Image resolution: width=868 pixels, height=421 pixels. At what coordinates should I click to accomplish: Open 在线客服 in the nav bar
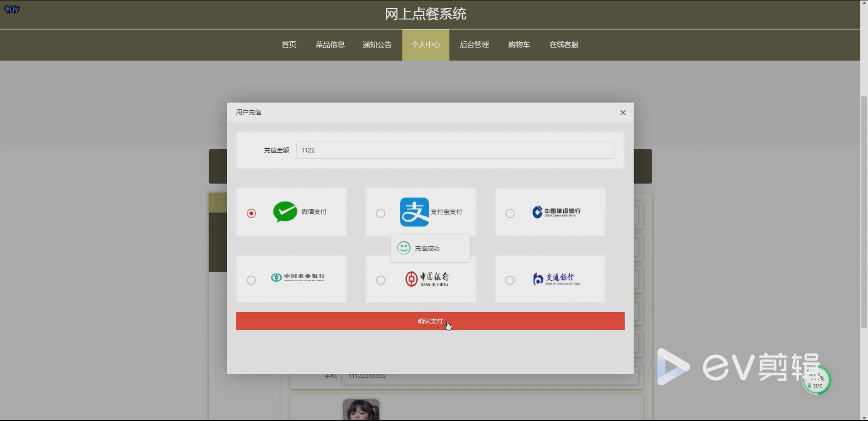(564, 44)
